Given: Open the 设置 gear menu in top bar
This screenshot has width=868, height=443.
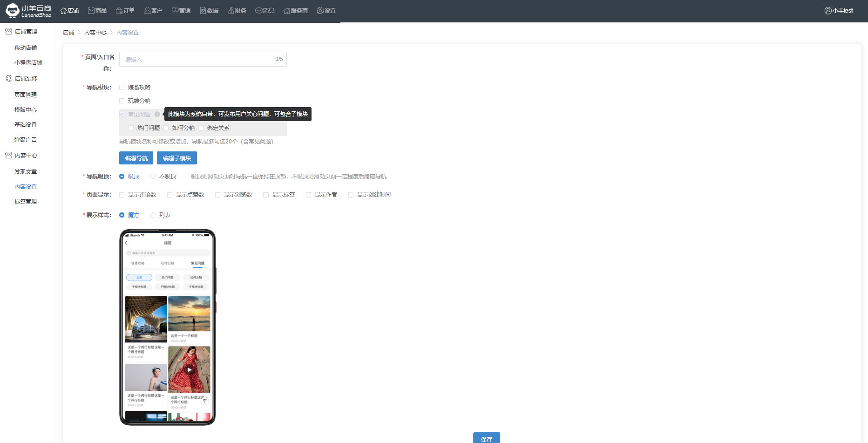Looking at the screenshot, I should point(326,11).
